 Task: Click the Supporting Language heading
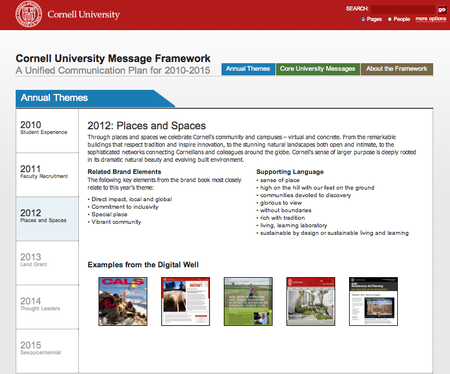(x=290, y=172)
